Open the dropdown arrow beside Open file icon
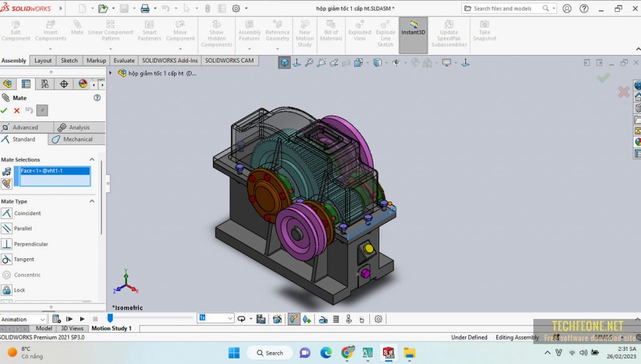 click(113, 8)
